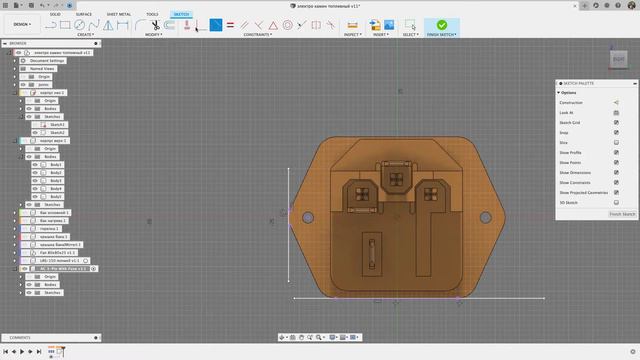Expand the Document Settings node
The image size is (640, 360).
pyautogui.click(x=15, y=61)
